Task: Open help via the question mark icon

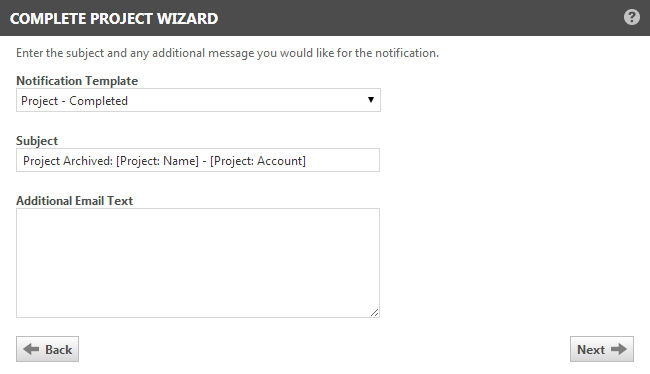Action: point(632,17)
